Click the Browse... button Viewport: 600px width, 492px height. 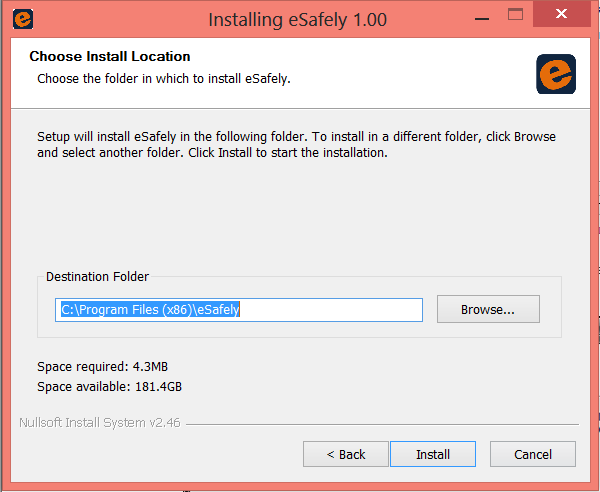click(488, 309)
